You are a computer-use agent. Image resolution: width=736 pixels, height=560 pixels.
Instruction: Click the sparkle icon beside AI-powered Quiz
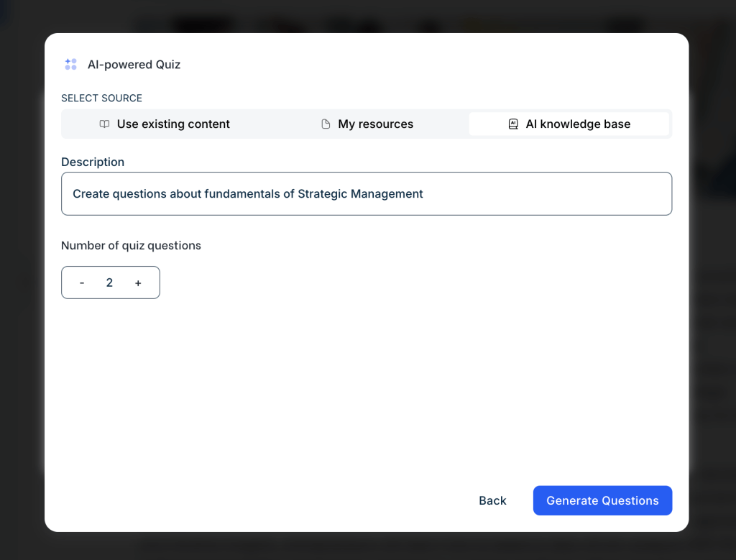(x=70, y=65)
